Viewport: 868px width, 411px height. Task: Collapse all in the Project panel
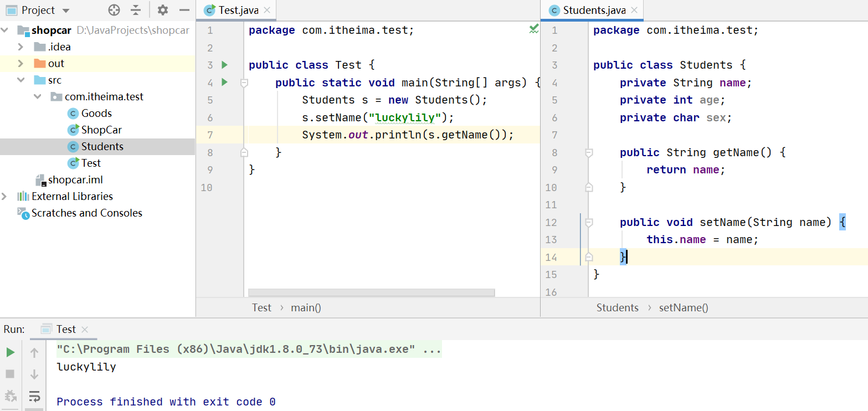[136, 10]
